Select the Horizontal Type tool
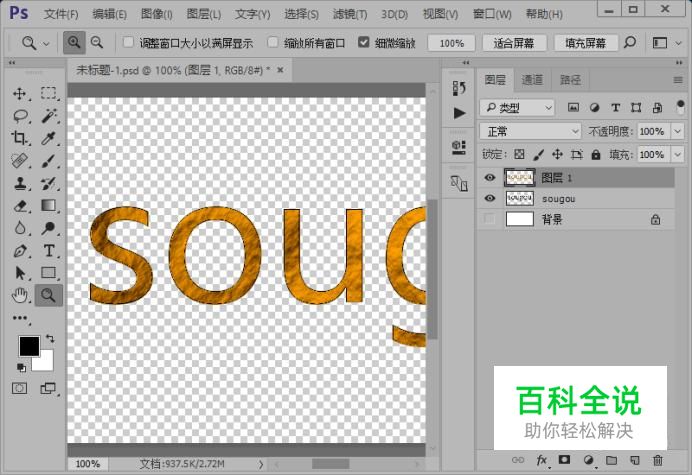692x475 pixels. pos(49,251)
